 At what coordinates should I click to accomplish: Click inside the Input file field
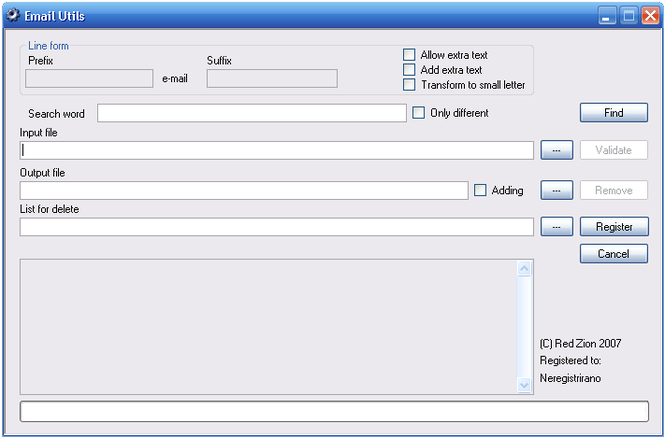(277, 151)
